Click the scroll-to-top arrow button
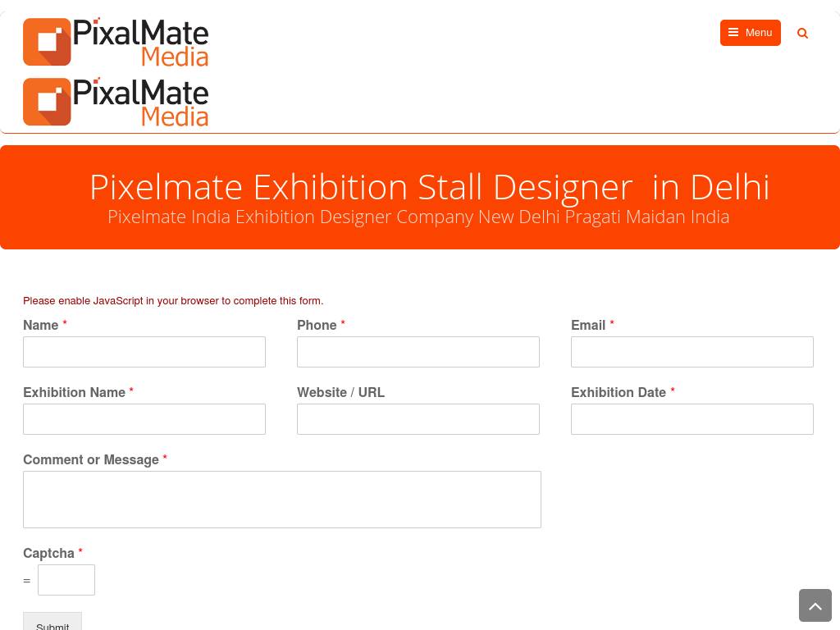840x630 pixels. [x=815, y=605]
